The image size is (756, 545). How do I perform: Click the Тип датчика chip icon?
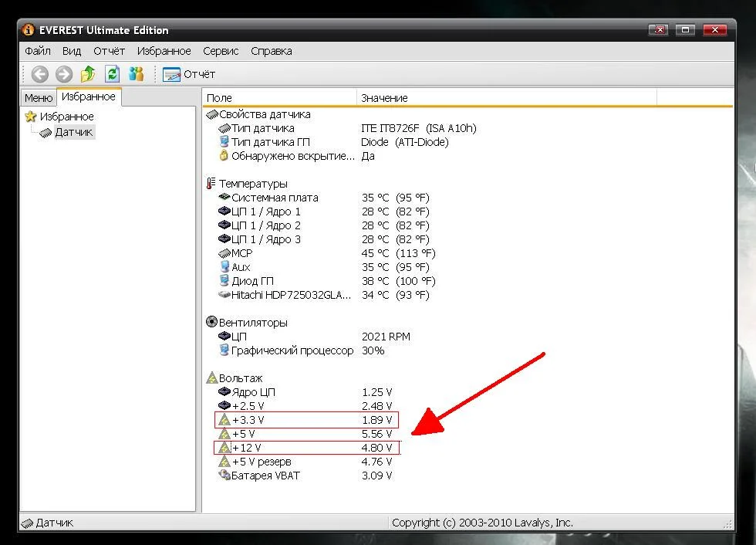click(224, 128)
